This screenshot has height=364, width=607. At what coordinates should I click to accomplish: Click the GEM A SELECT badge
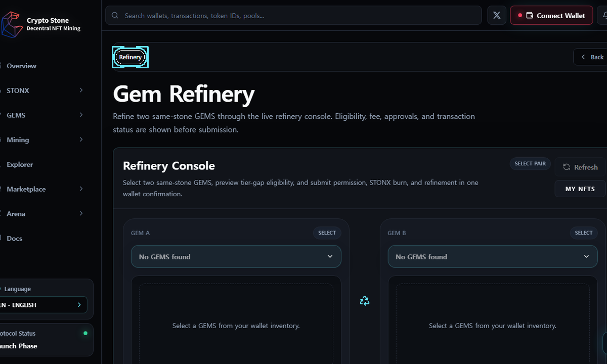[x=327, y=233]
